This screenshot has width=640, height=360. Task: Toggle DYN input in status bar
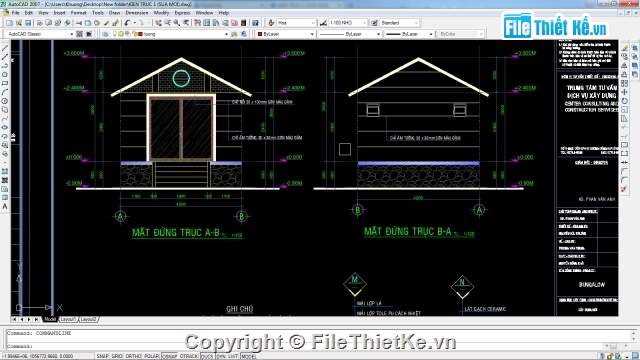[x=221, y=356]
